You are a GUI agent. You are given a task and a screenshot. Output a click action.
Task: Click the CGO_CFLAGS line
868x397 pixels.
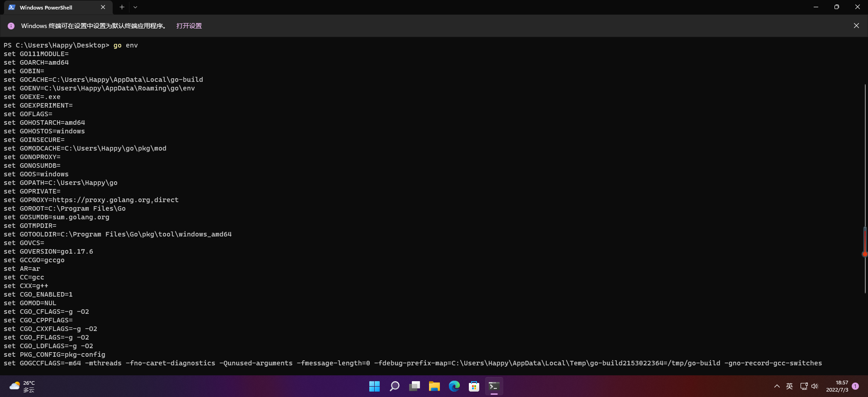(46, 312)
